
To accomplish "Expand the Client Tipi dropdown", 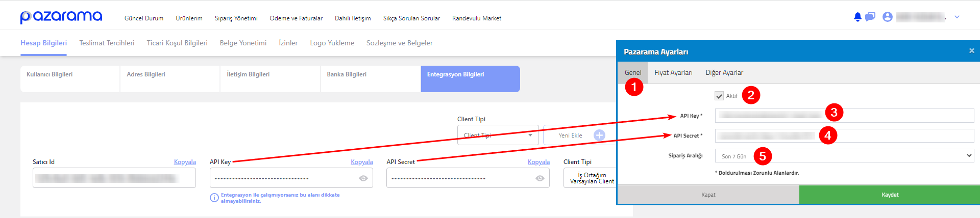I will (x=498, y=135).
